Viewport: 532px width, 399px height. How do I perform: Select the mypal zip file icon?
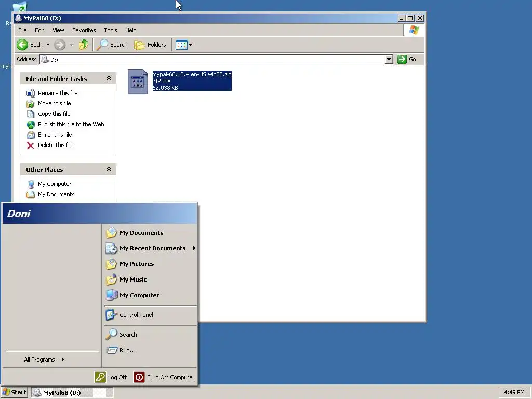[138, 82]
